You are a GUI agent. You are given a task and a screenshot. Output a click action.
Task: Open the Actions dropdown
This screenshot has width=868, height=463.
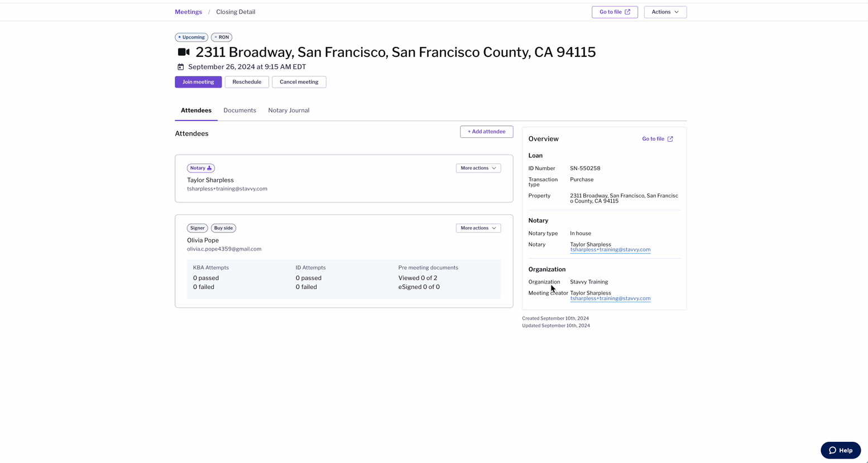(665, 12)
